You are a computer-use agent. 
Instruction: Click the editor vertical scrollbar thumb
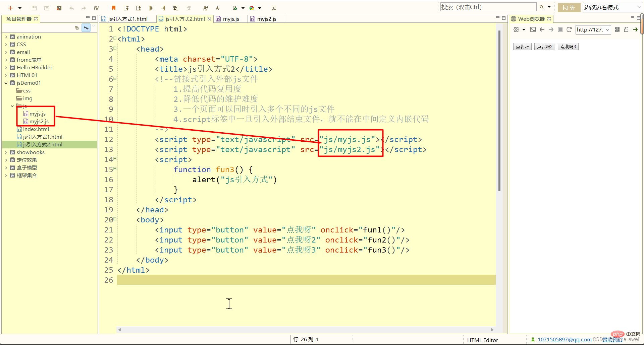pyautogui.click(x=499, y=111)
